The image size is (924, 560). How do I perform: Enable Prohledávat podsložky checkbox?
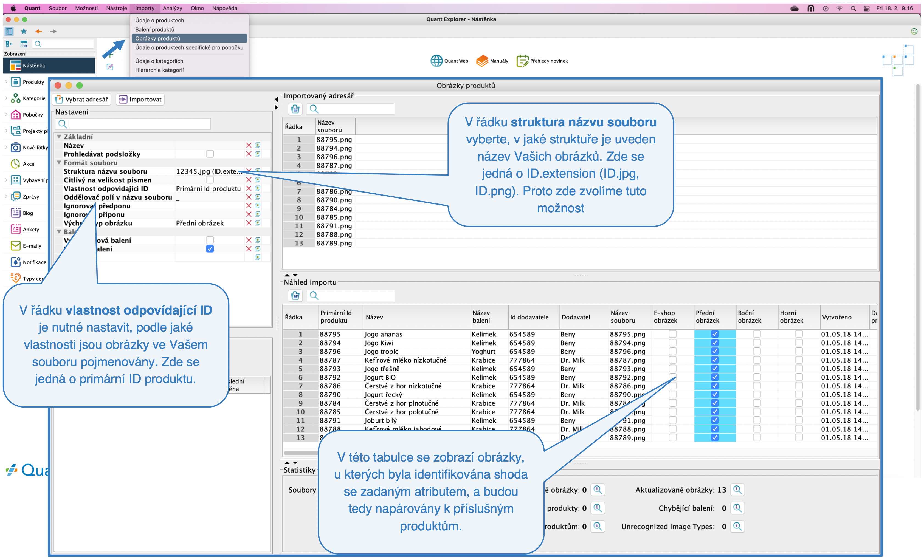tap(210, 154)
